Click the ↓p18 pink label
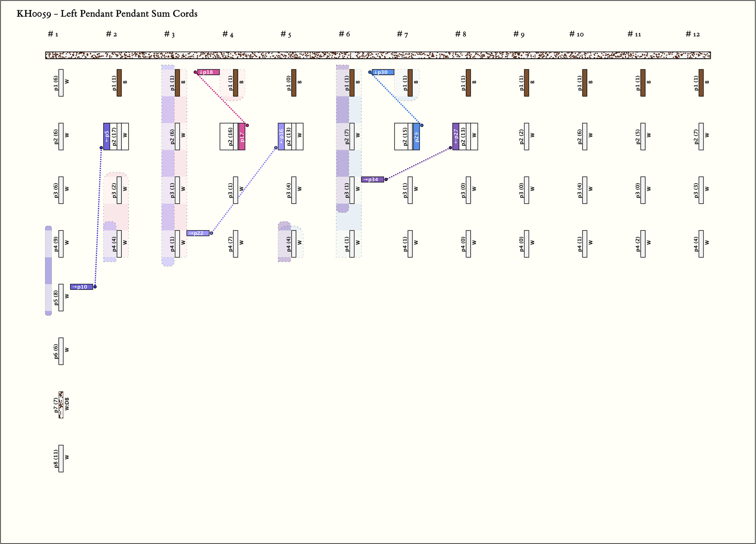Viewport: 756px width, 544px height. click(x=208, y=72)
